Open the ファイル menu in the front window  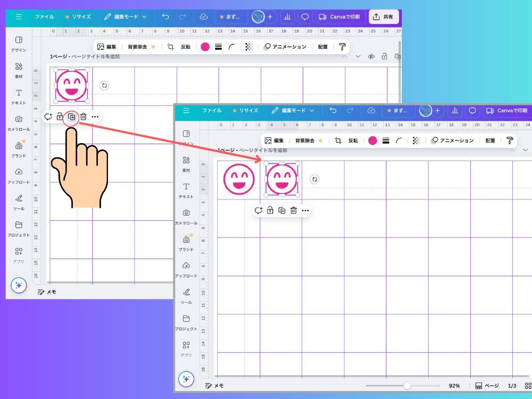[212, 111]
